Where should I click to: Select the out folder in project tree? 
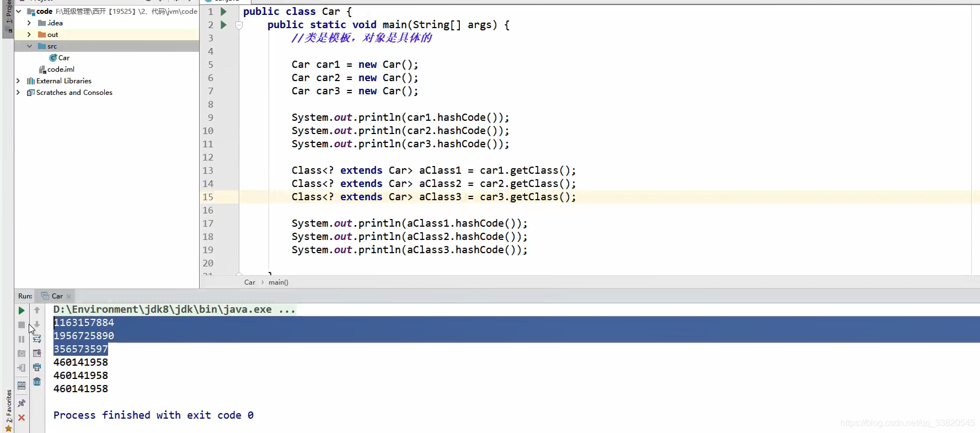[x=48, y=34]
